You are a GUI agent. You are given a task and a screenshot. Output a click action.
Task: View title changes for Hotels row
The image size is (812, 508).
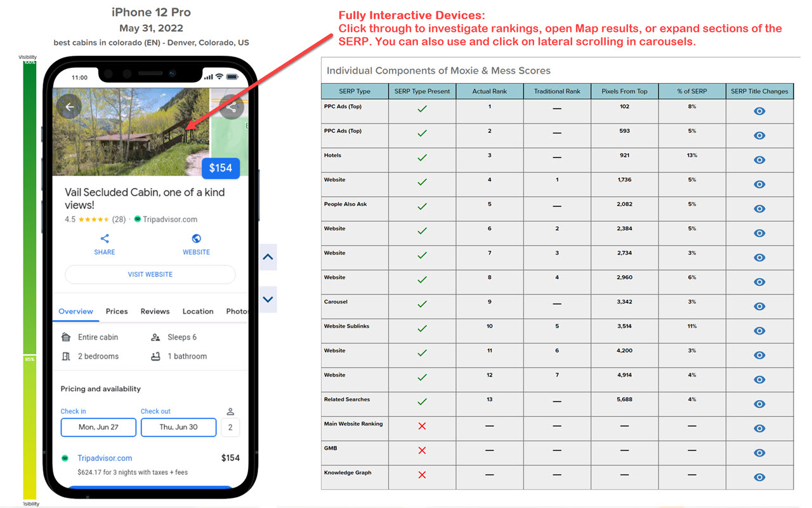tap(759, 160)
